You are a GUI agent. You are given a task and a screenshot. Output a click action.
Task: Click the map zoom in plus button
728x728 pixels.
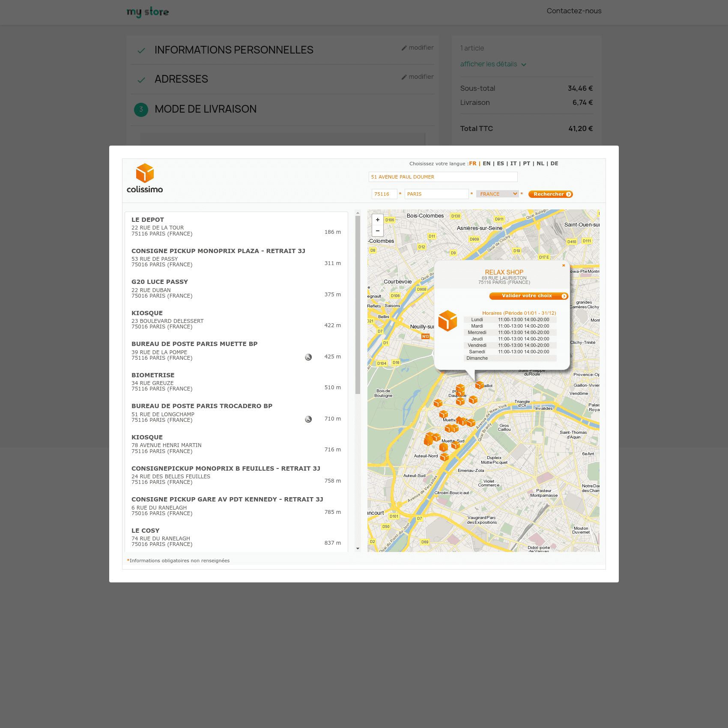click(377, 220)
